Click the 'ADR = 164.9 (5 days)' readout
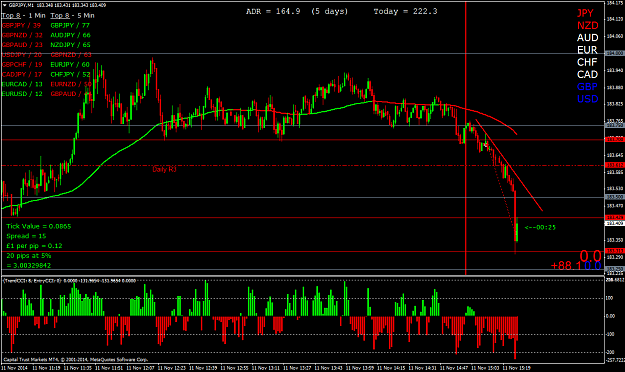625x372 pixels. [297, 11]
